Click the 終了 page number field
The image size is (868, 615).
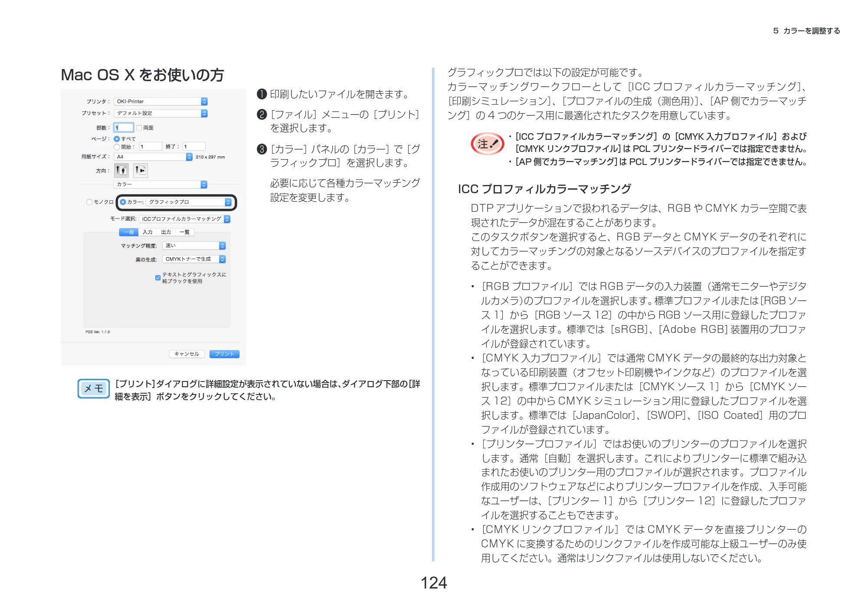(194, 147)
